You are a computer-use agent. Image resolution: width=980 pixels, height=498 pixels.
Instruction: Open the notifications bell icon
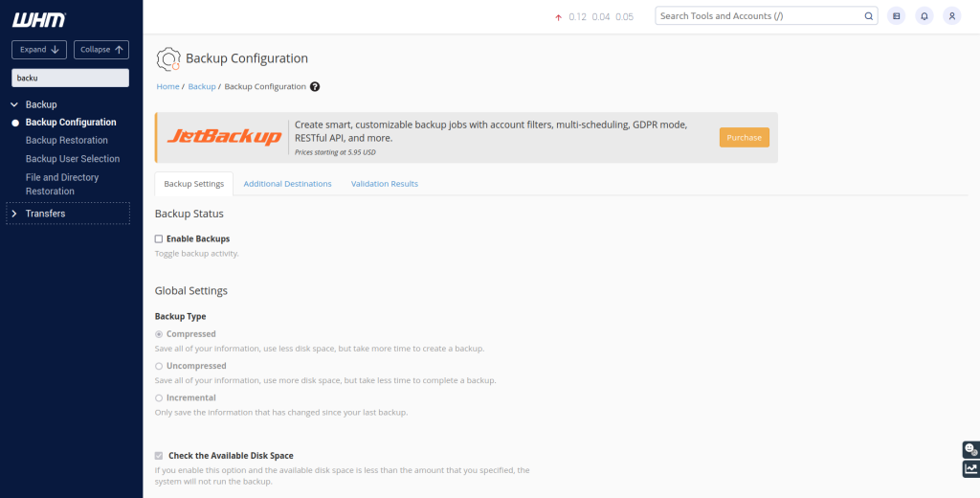tap(924, 16)
